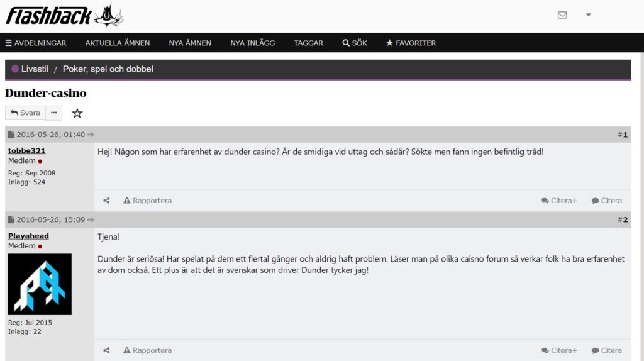Viewport: 644px width, 361px height.
Task: Click the thread title Dunder-casino
Action: tap(45, 93)
